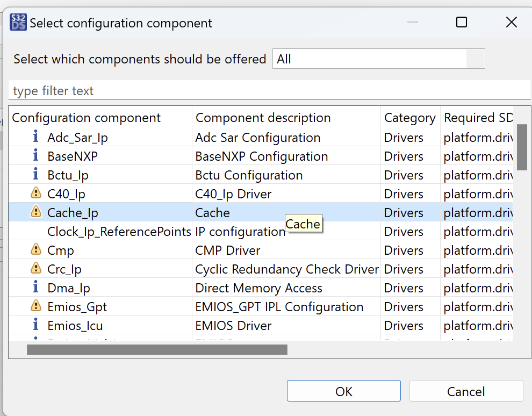Select the Clock_Ip_ReferencePoints row
The height and width of the screenshot is (416, 532).
coord(119,232)
